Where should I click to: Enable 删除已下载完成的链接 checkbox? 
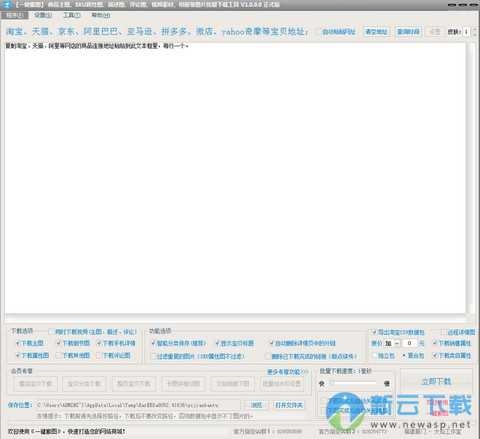[311, 356]
